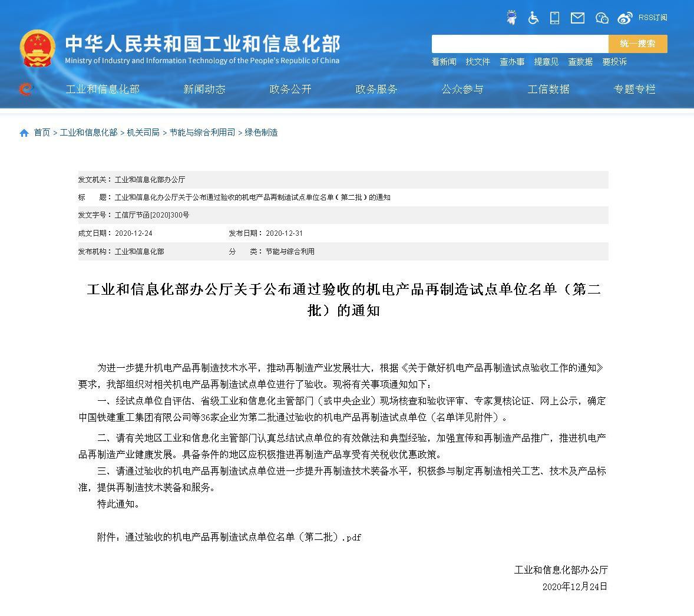Open the Weibo icon in header
Image resolution: width=694 pixels, height=616 pixels.
(x=625, y=18)
